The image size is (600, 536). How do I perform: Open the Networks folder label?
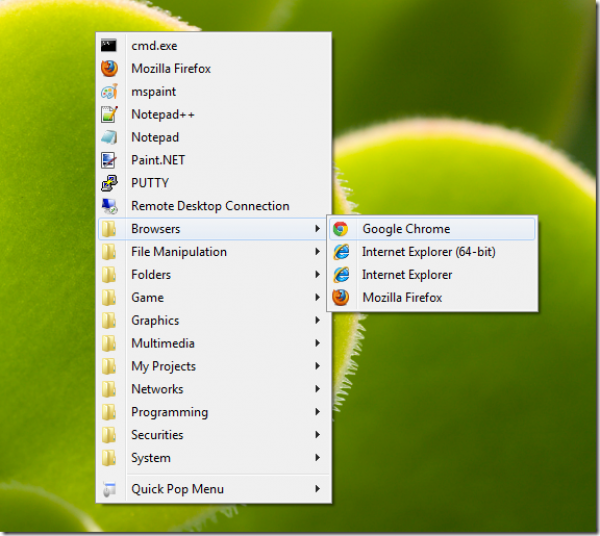coord(157,389)
